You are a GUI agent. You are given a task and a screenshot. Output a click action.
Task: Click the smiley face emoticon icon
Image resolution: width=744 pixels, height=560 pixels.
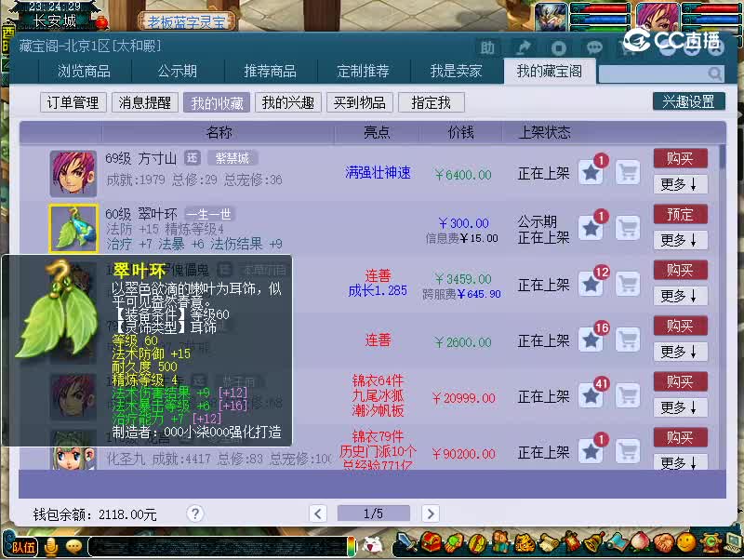(x=686, y=543)
